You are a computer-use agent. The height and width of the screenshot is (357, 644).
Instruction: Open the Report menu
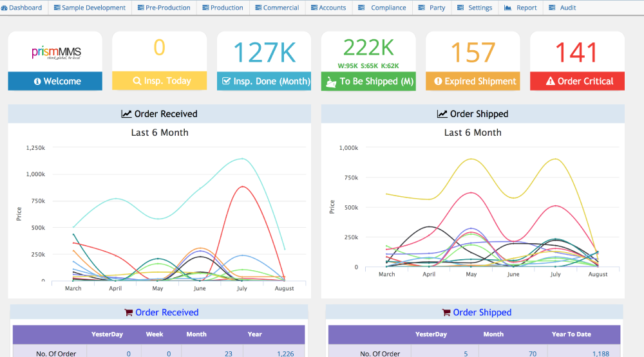coord(520,8)
